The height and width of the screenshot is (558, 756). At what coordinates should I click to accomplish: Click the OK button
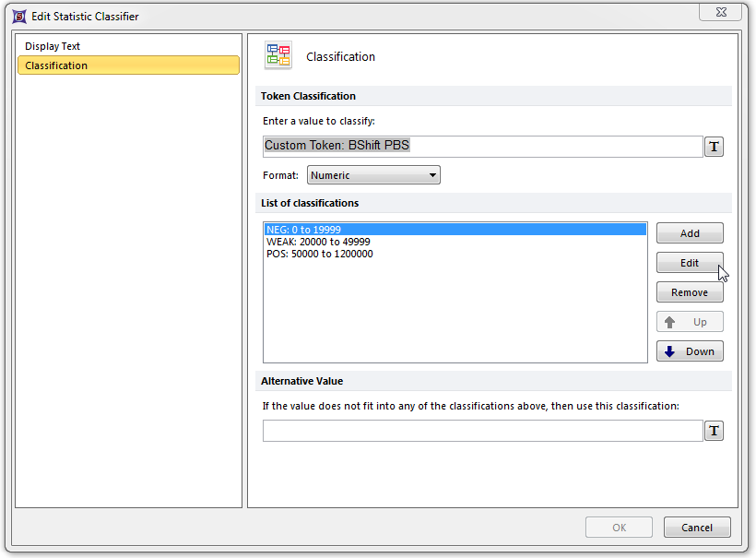(620, 528)
